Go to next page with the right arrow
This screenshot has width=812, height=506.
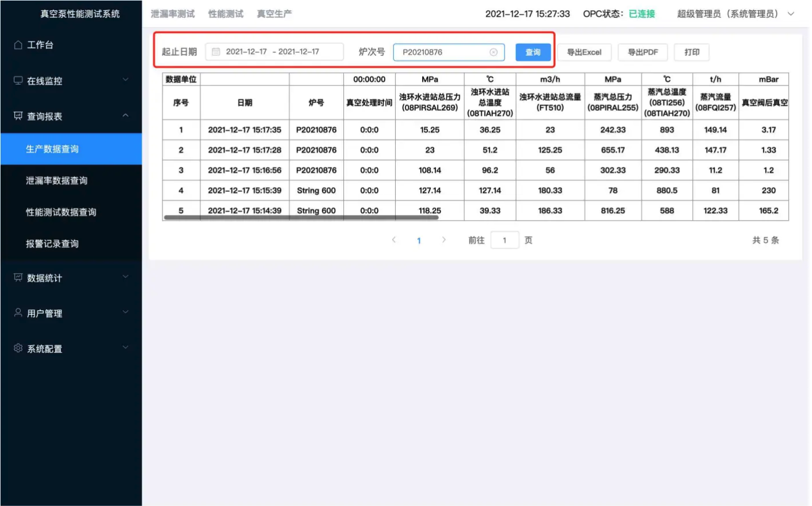coord(444,240)
